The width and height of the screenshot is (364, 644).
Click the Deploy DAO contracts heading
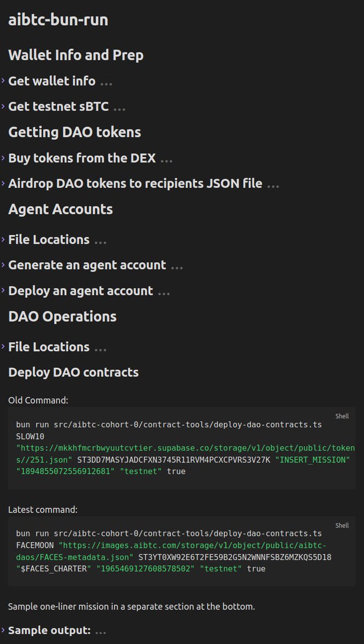click(x=73, y=372)
